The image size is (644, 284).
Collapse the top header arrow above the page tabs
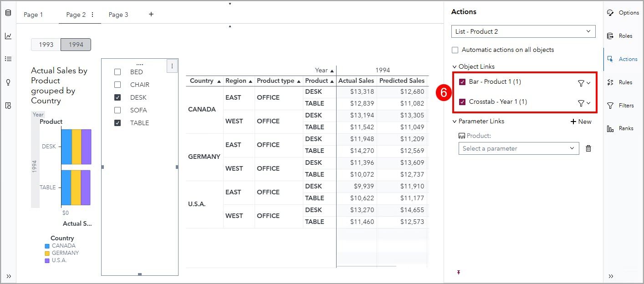point(230,4)
